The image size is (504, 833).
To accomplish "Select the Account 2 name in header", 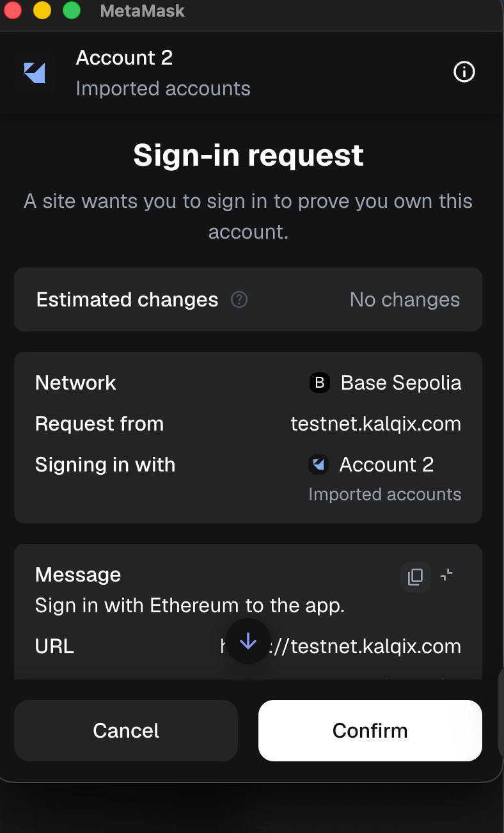I will [124, 58].
